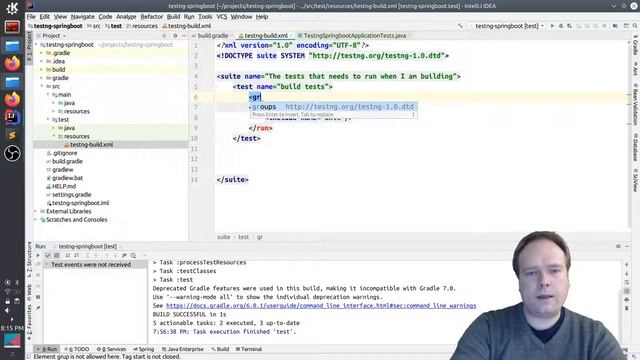640x360 pixels.
Task: Click the layout icon in Run sidebar
Action: (x=38, y=297)
